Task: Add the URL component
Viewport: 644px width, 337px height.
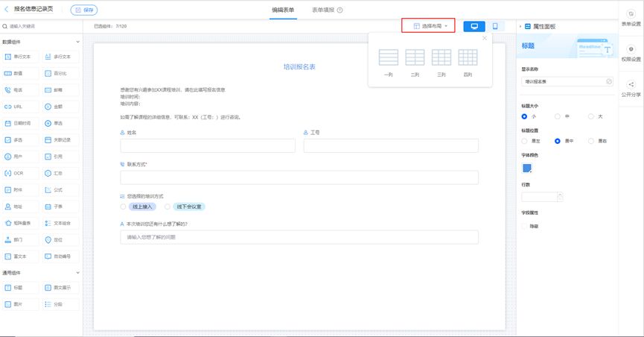Action: (19, 107)
